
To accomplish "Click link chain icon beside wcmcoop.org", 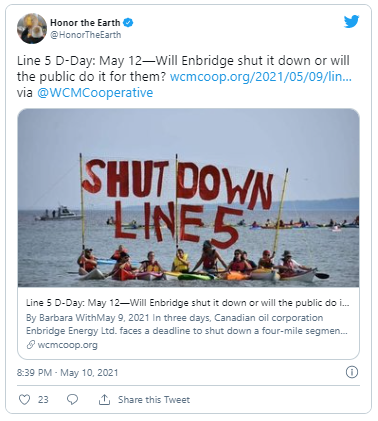I will coord(31,345).
